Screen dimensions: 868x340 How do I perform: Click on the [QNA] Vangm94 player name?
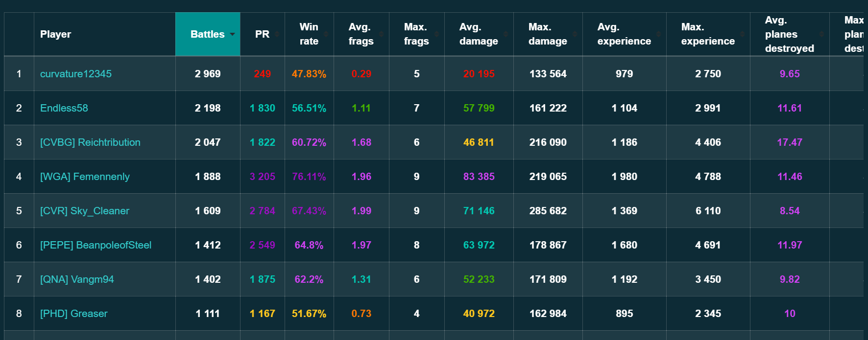pos(77,279)
